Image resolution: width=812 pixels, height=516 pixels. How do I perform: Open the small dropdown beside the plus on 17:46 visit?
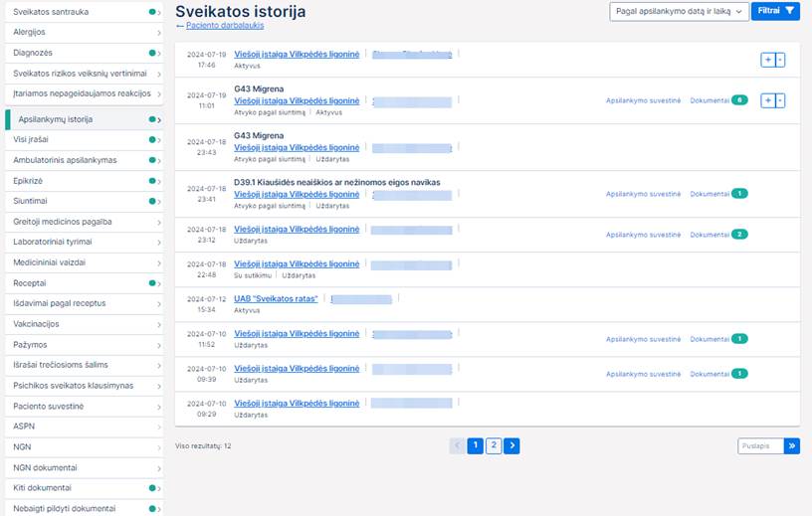pos(779,60)
